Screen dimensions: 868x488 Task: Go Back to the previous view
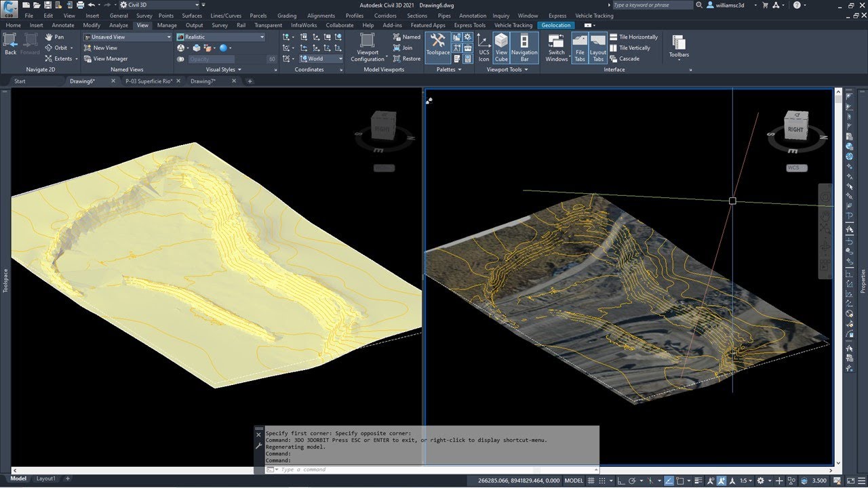10,43
